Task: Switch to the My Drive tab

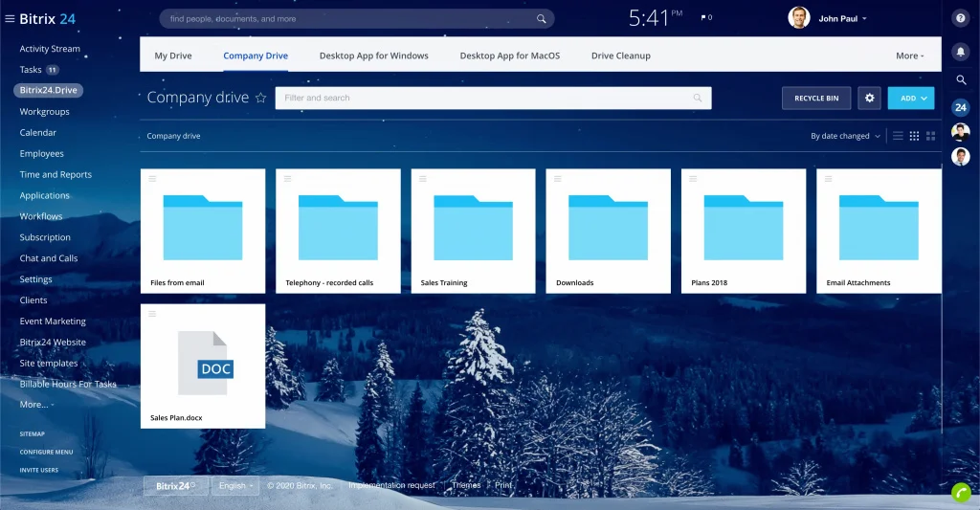Action: click(x=173, y=55)
